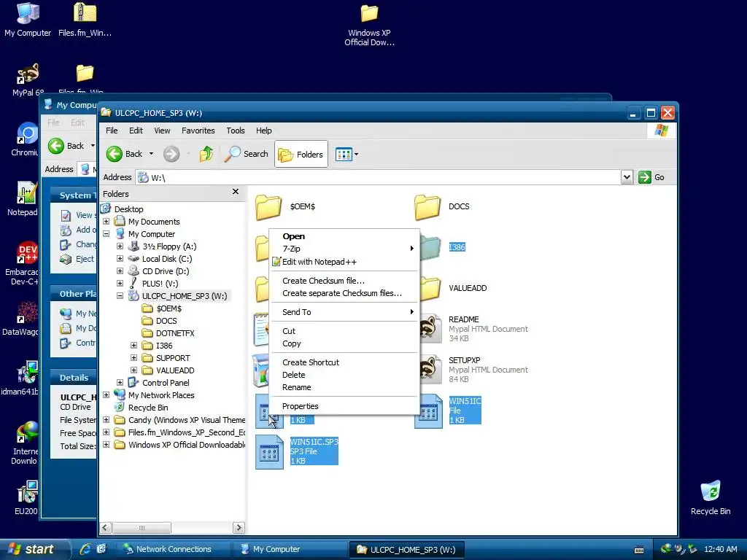
Task: Expand Local Disk (C:) tree node
Action: point(120,259)
